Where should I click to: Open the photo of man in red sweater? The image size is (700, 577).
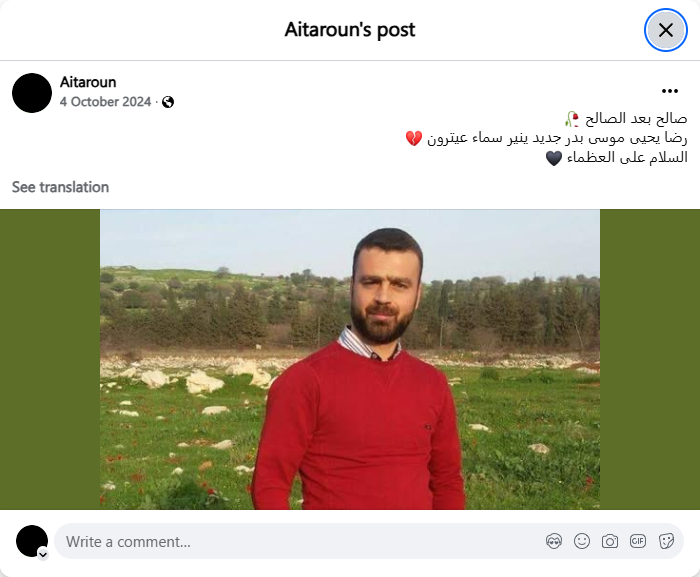pyautogui.click(x=350, y=360)
